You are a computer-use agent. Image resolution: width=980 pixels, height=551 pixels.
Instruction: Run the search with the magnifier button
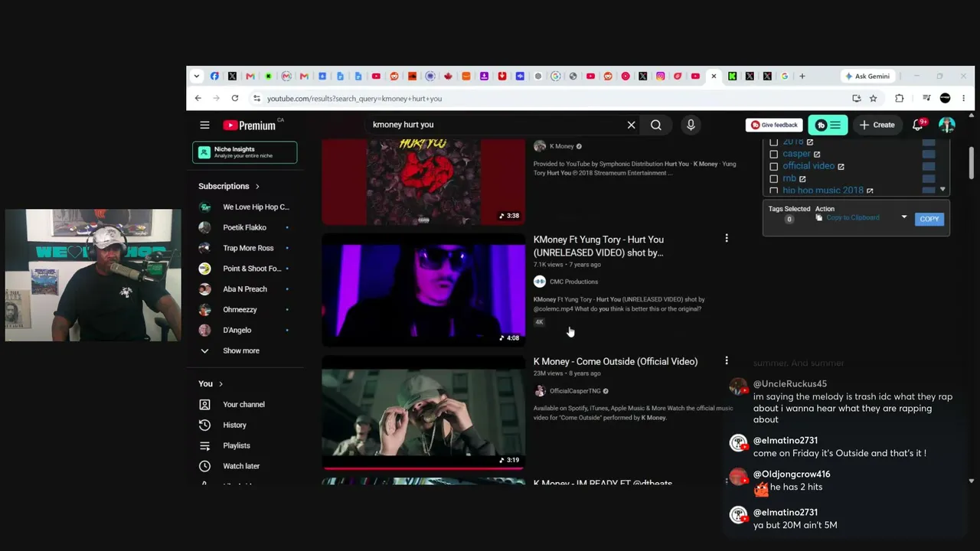(656, 125)
